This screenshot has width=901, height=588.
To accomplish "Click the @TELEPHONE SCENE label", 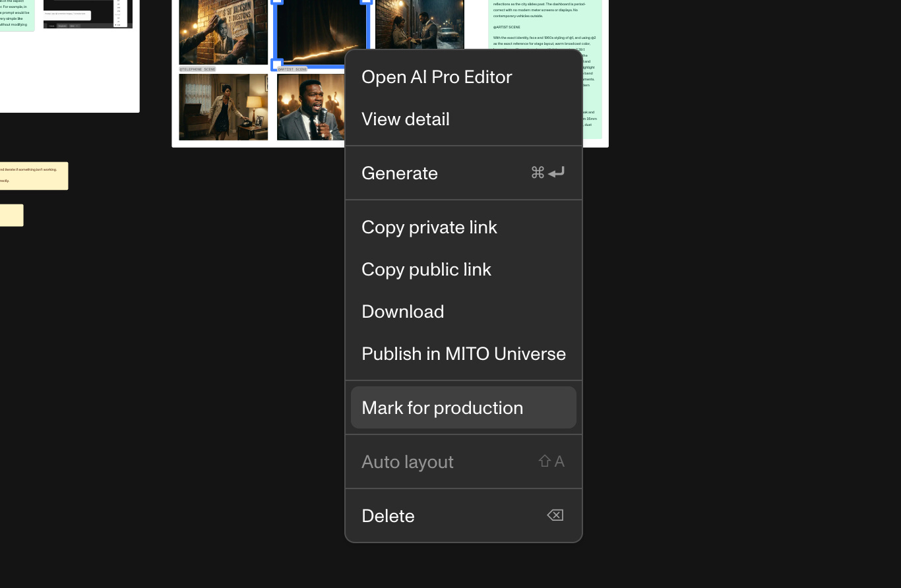I will coord(198,69).
